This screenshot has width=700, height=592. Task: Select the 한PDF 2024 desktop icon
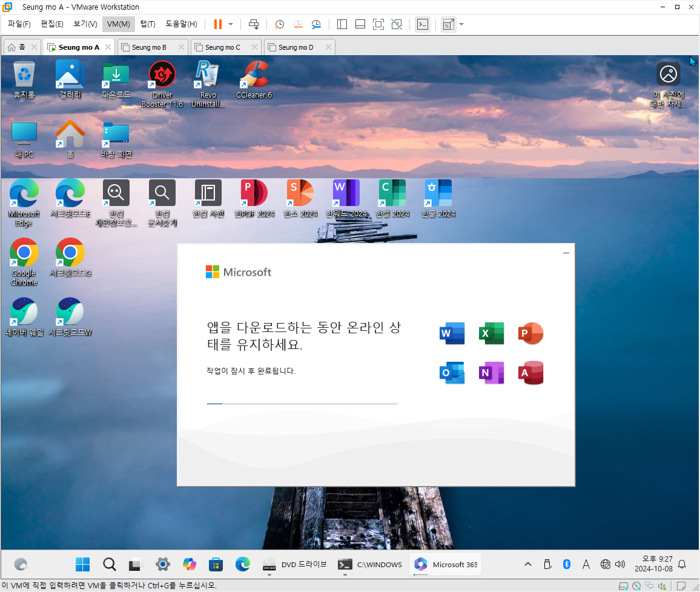[254, 199]
